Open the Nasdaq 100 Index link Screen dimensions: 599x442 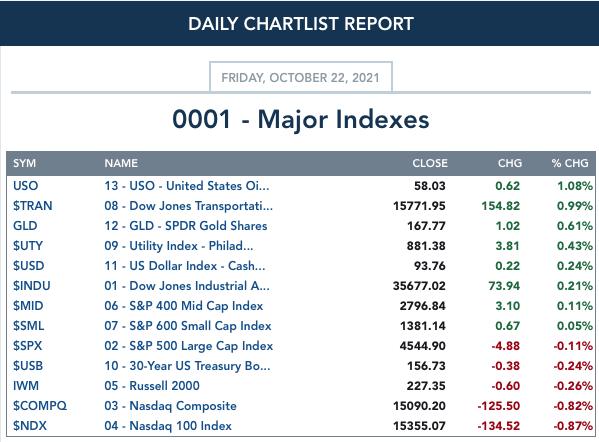pos(168,426)
